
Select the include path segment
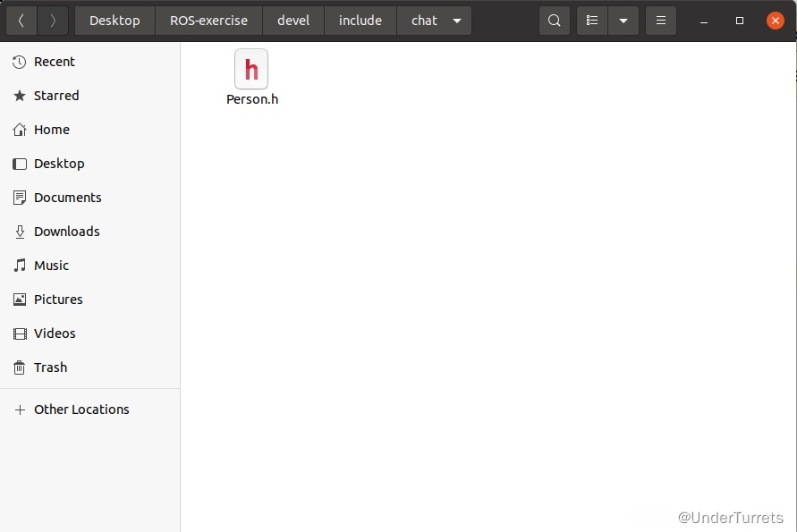pyautogui.click(x=360, y=21)
